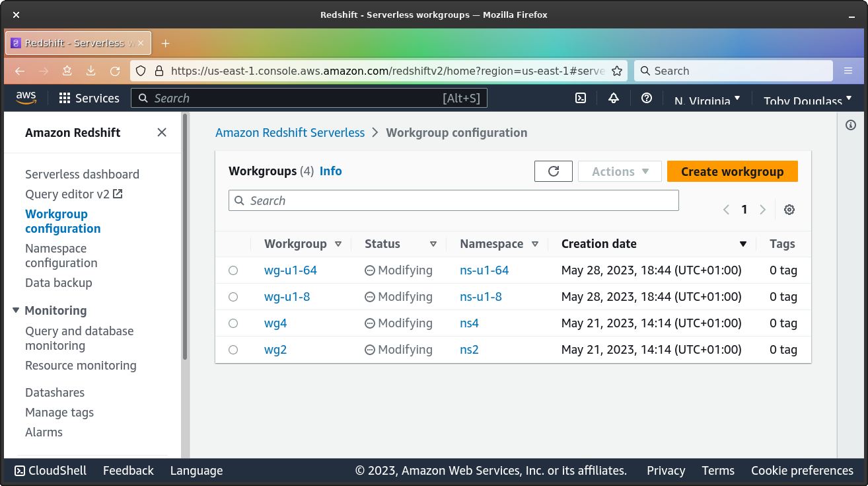
Task: Open Serverless dashboard in the sidebar
Action: point(82,175)
